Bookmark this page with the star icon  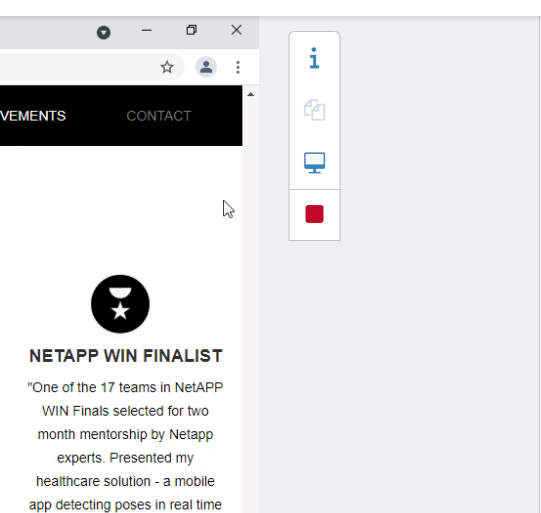point(167,67)
